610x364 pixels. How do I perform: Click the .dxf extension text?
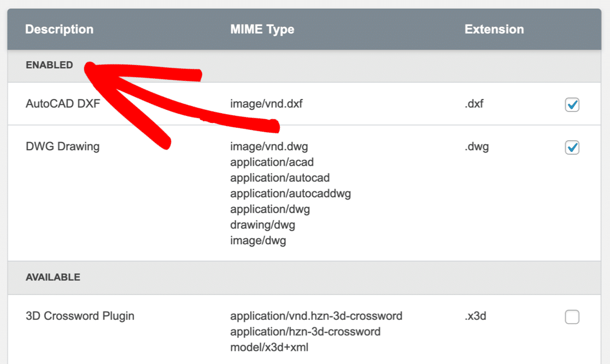pos(474,103)
